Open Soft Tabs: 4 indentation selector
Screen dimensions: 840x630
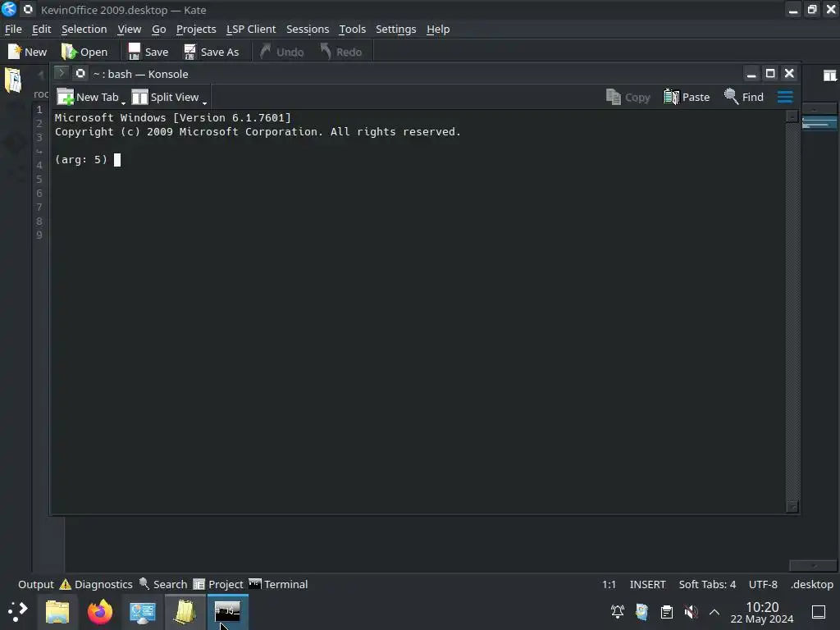point(707,584)
